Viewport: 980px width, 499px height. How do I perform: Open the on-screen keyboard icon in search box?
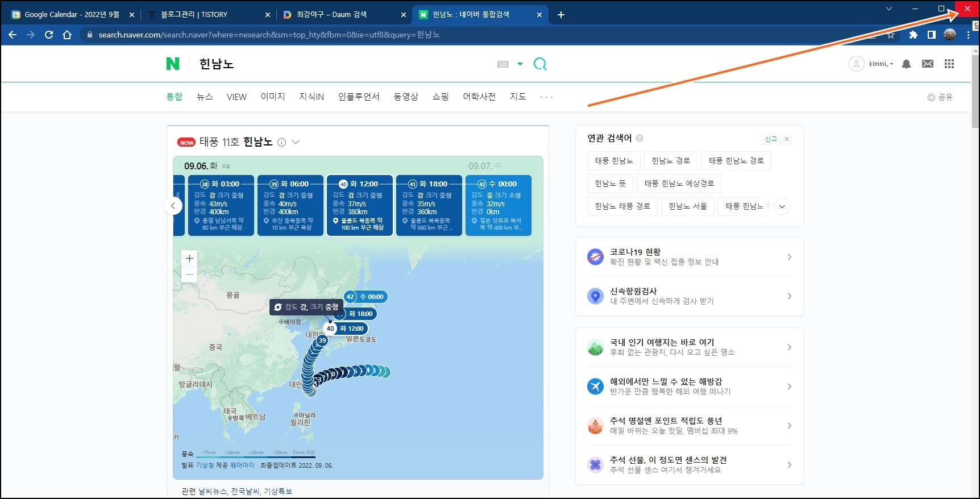tap(503, 64)
